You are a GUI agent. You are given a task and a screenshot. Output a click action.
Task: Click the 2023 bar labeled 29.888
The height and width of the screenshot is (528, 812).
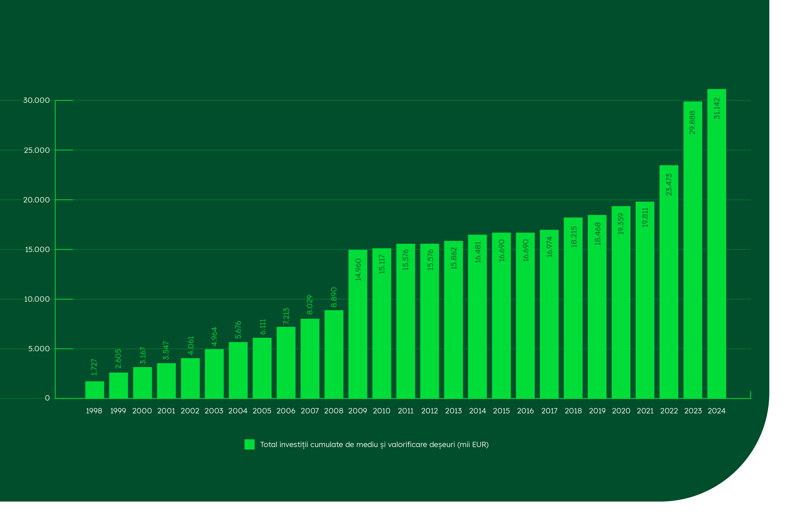[x=693, y=250]
